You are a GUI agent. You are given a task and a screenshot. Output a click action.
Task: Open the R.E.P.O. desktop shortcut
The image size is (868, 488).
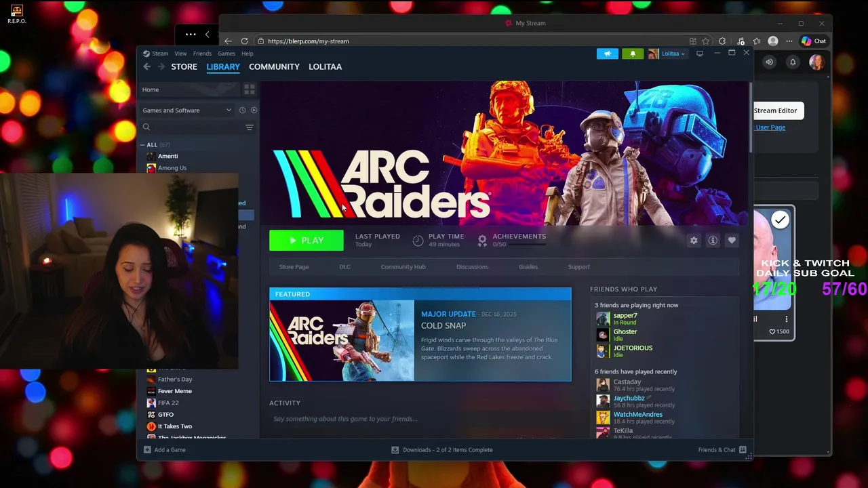tap(17, 14)
